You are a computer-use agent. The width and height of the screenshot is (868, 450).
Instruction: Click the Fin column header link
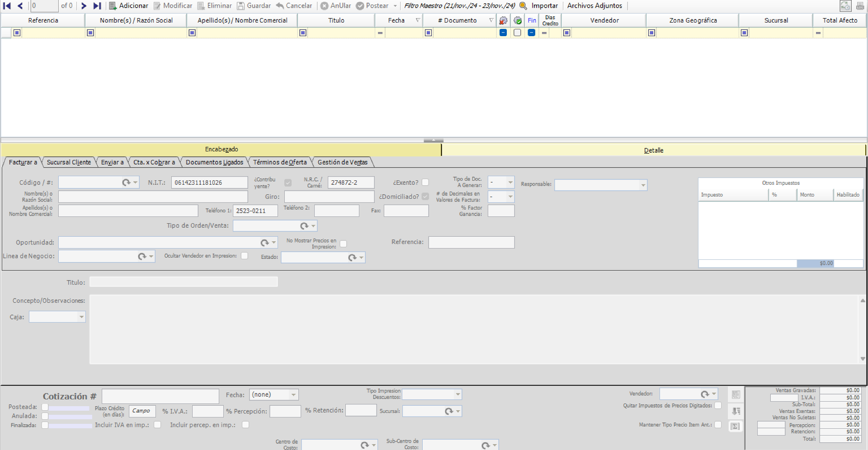[532, 20]
